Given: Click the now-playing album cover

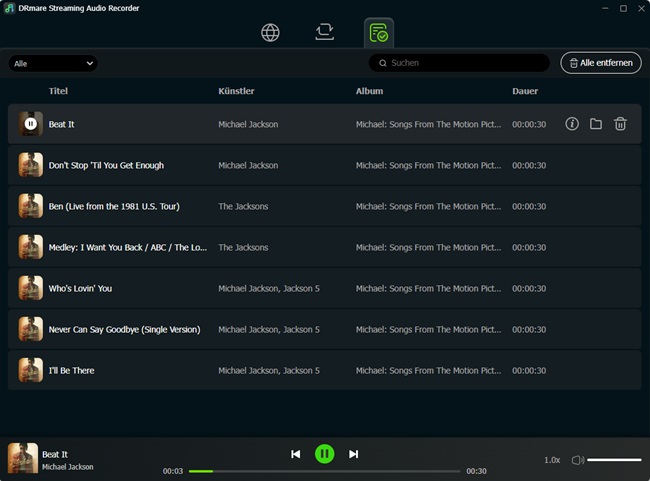Looking at the screenshot, I should (x=23, y=458).
